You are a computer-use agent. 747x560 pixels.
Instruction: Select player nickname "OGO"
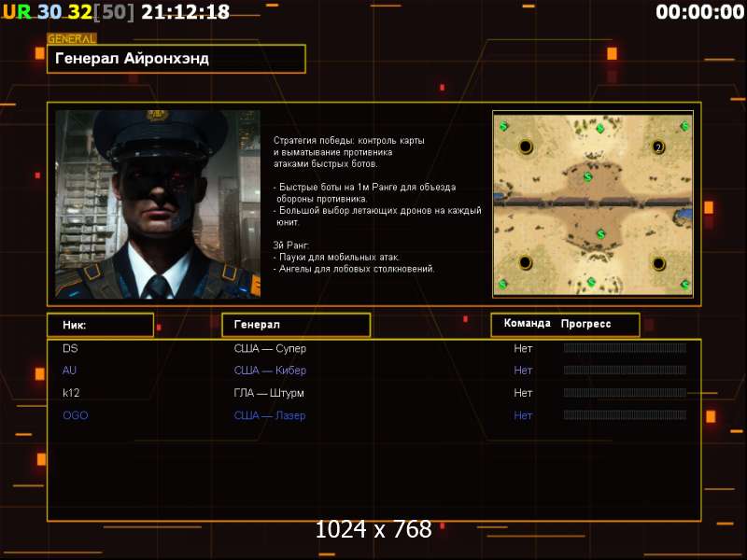pyautogui.click(x=76, y=415)
